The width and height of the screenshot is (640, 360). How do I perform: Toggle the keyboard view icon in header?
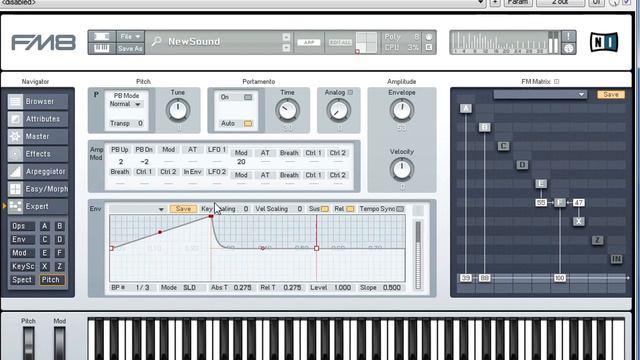click(x=102, y=48)
